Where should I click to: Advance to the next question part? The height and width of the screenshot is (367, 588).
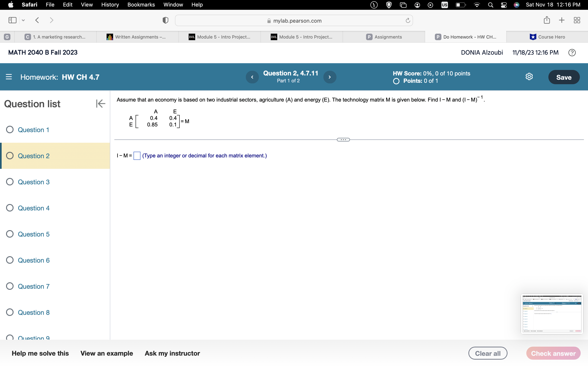[330, 77]
